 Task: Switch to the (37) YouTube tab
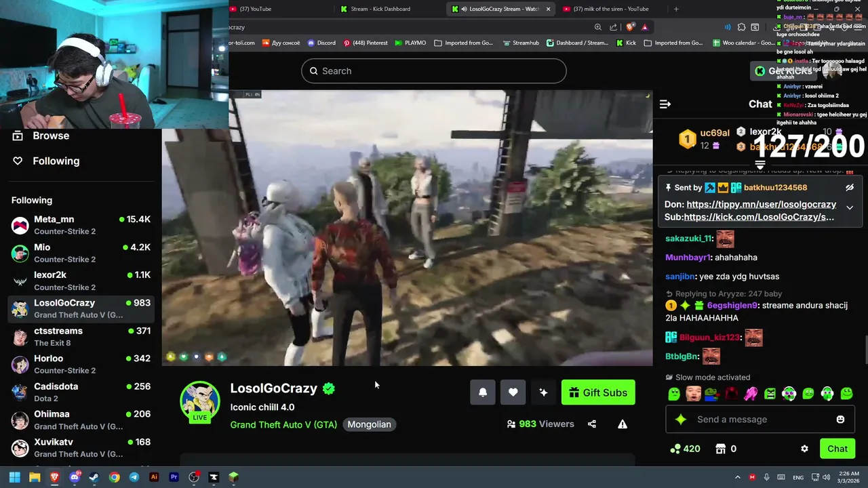click(278, 9)
